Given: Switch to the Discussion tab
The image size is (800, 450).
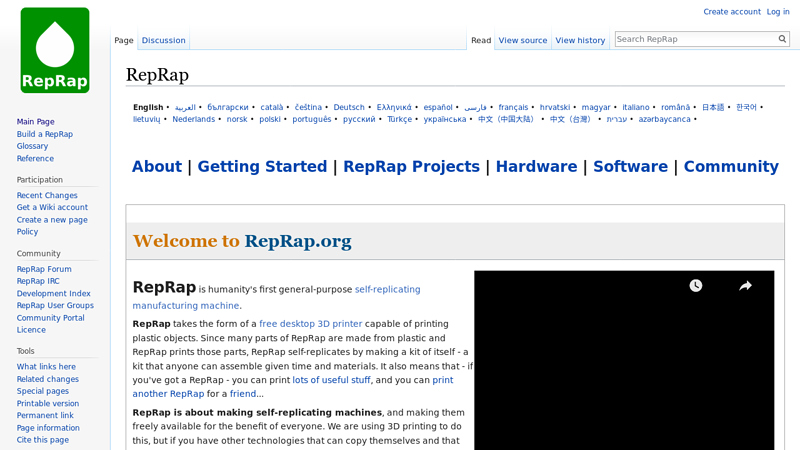Looking at the screenshot, I should [x=163, y=40].
